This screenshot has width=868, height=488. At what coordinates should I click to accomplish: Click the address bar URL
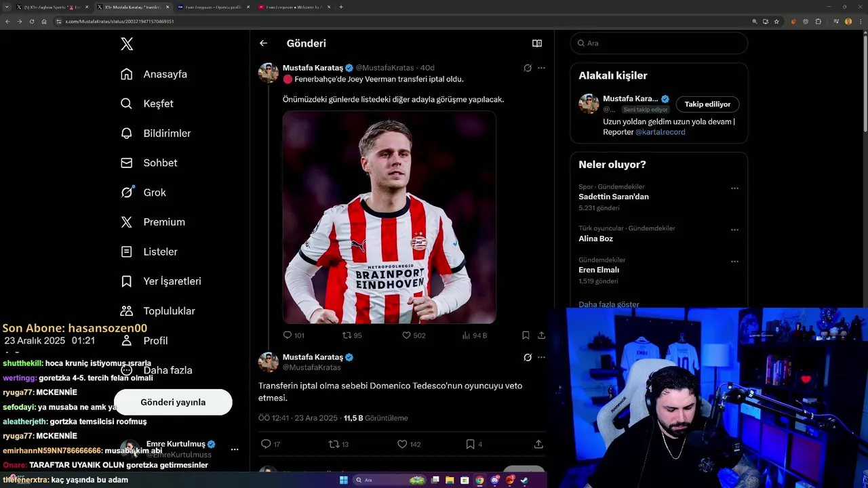pyautogui.click(x=119, y=22)
